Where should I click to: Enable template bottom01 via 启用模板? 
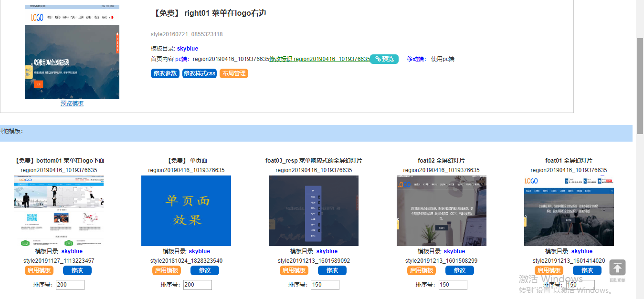[x=39, y=270]
